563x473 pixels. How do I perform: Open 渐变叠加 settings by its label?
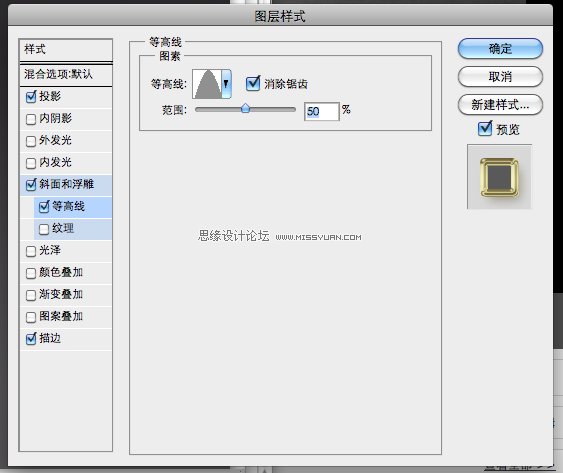coord(61,294)
